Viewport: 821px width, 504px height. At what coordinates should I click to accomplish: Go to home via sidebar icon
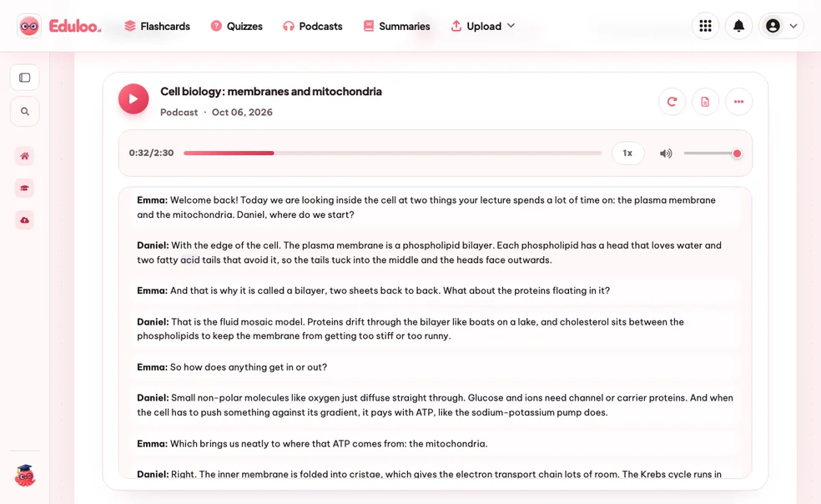click(x=24, y=155)
